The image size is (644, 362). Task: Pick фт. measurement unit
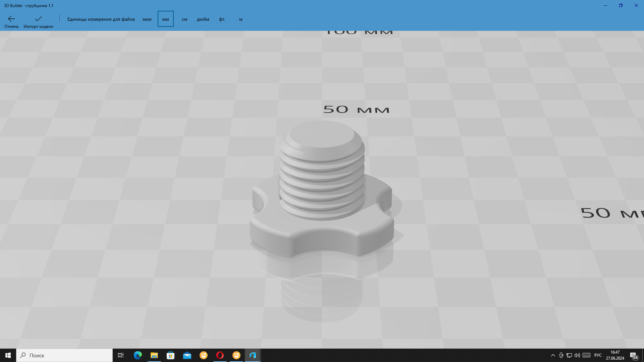coord(222,19)
